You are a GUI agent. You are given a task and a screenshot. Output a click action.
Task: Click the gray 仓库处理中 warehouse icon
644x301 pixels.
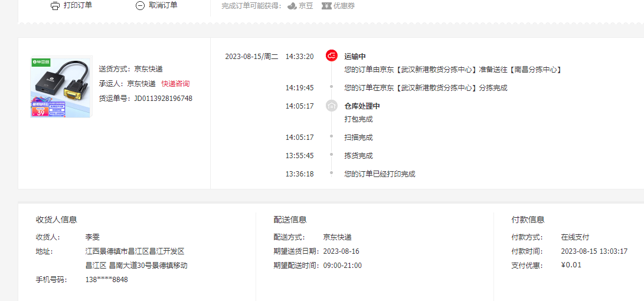point(332,106)
